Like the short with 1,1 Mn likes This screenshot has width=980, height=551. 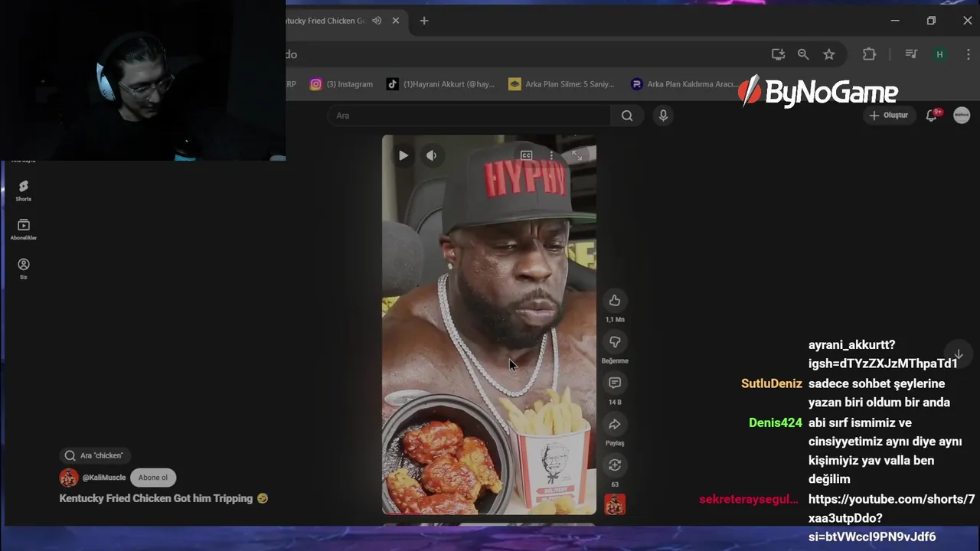tap(615, 301)
